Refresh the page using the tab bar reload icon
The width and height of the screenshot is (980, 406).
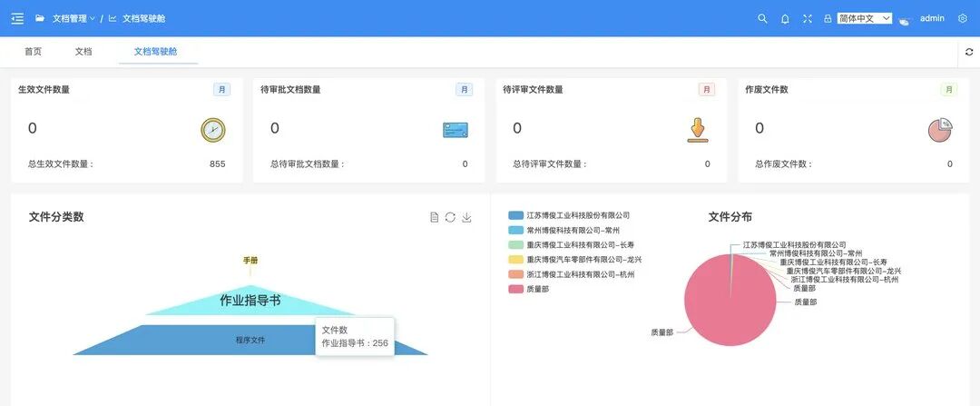click(x=969, y=52)
